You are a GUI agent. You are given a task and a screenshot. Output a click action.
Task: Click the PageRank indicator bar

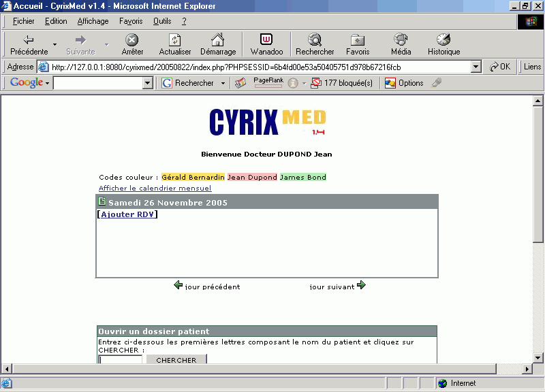click(x=268, y=86)
